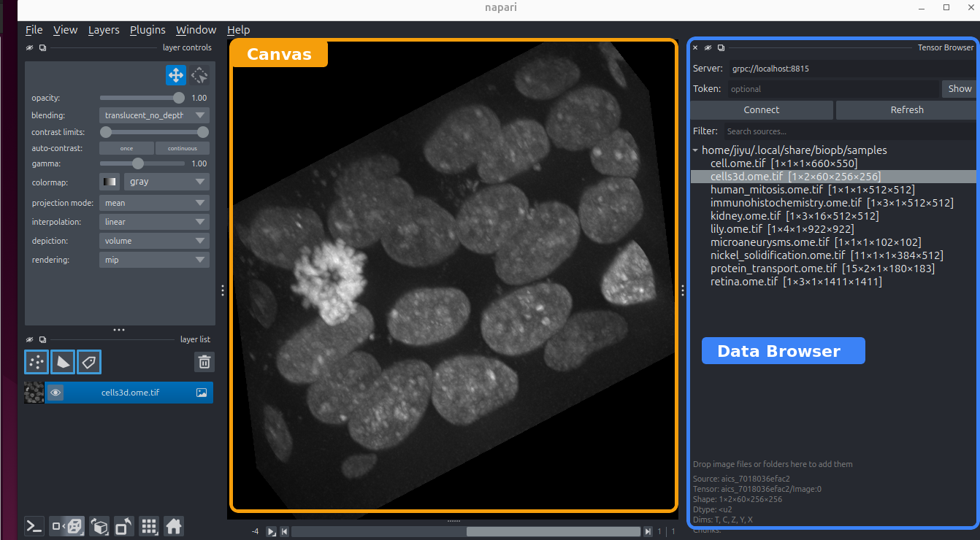The image size is (980, 540).
Task: Open the napari console
Action: pos(34,526)
